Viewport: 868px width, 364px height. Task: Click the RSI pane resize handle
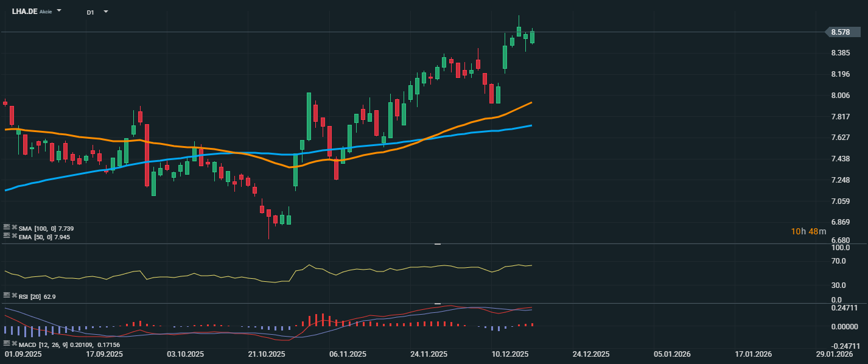(x=437, y=244)
